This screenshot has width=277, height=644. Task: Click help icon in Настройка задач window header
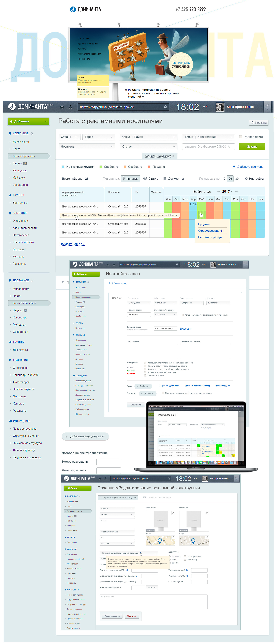245,264
